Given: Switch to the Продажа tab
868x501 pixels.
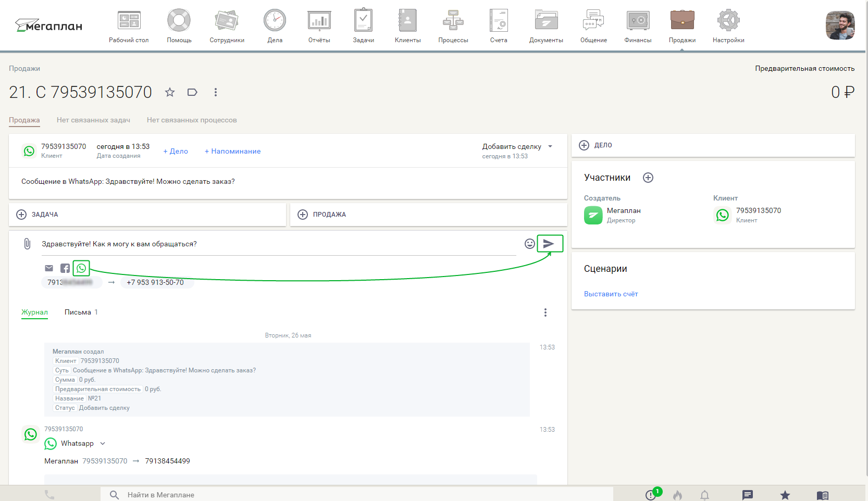Looking at the screenshot, I should click(x=24, y=120).
